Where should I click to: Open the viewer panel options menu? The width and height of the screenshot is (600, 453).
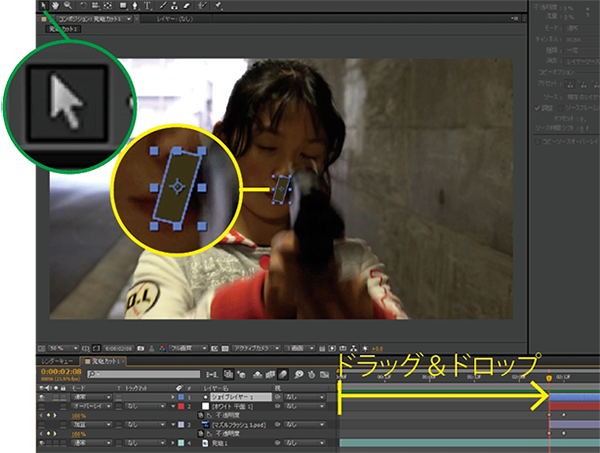[x=514, y=19]
